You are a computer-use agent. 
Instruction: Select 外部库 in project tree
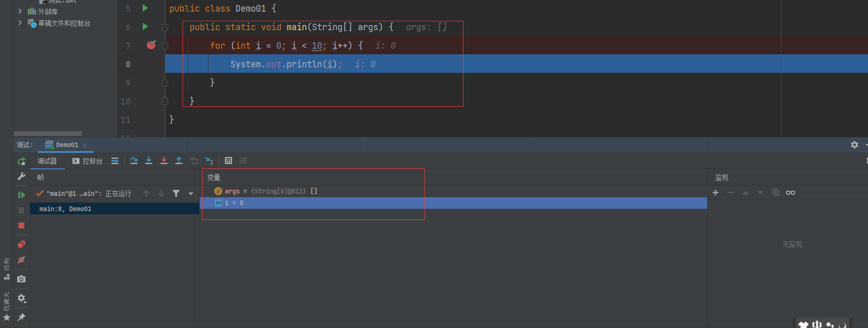(48, 12)
